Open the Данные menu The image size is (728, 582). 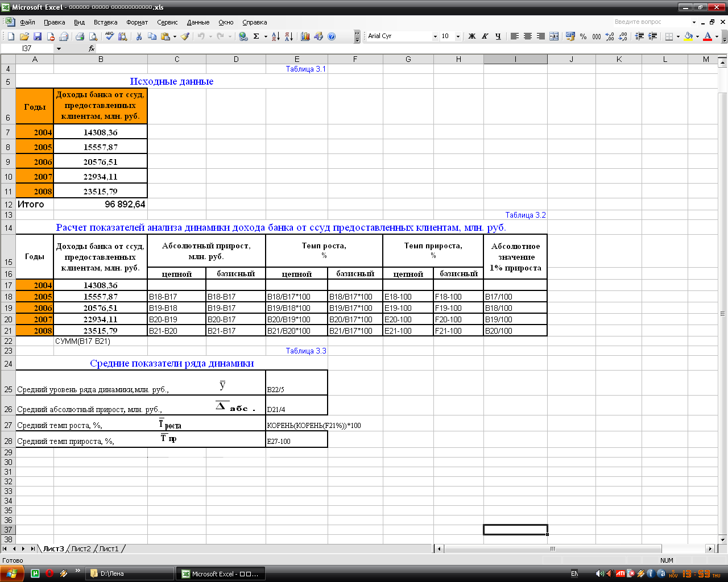click(x=198, y=22)
